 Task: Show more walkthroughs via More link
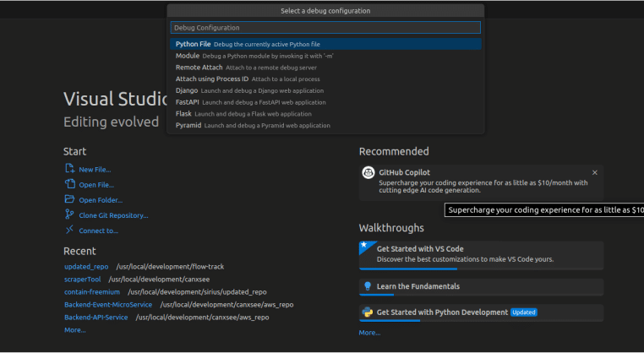point(369,333)
